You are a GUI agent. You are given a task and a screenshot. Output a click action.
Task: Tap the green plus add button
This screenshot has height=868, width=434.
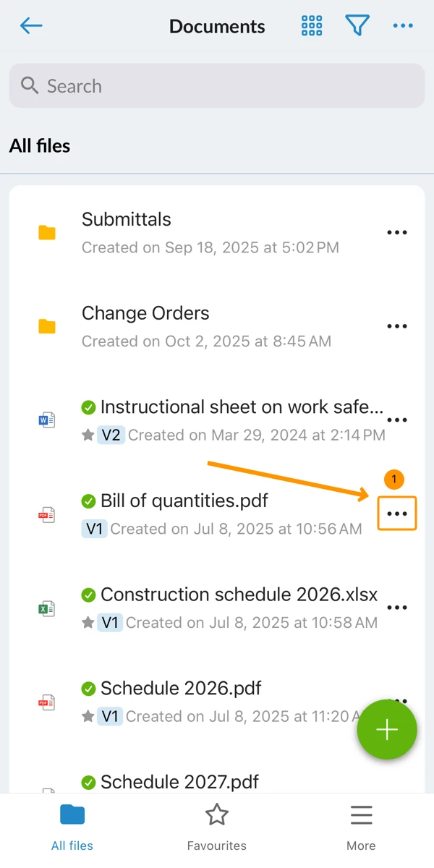pos(387,730)
